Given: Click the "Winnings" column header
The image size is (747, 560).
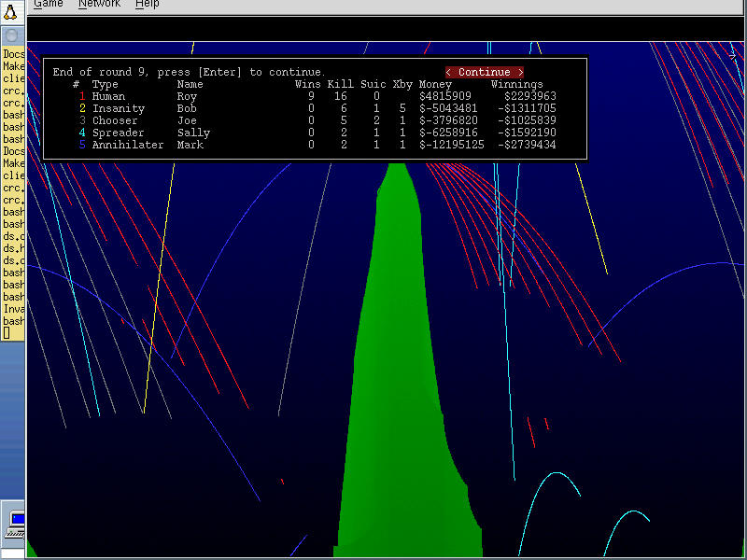Looking at the screenshot, I should pos(517,84).
